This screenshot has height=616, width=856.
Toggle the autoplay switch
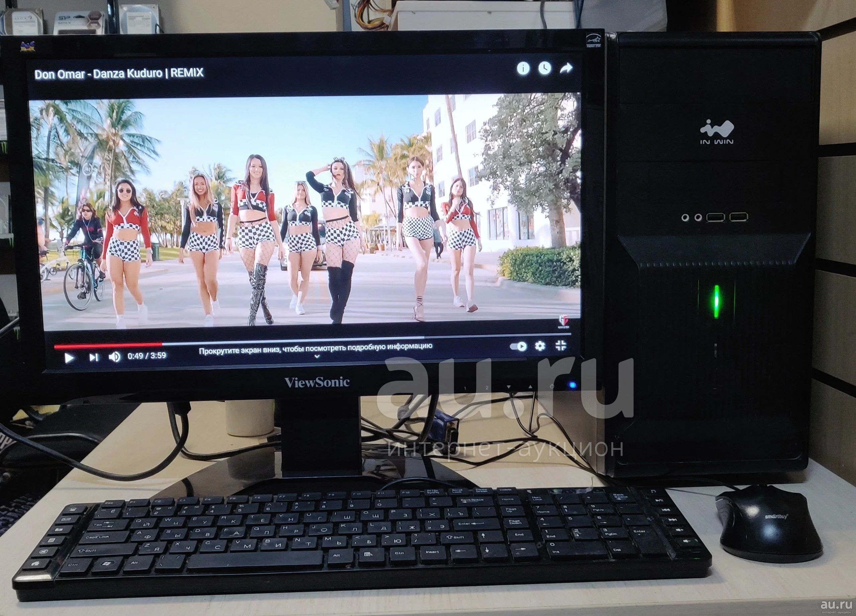point(518,347)
